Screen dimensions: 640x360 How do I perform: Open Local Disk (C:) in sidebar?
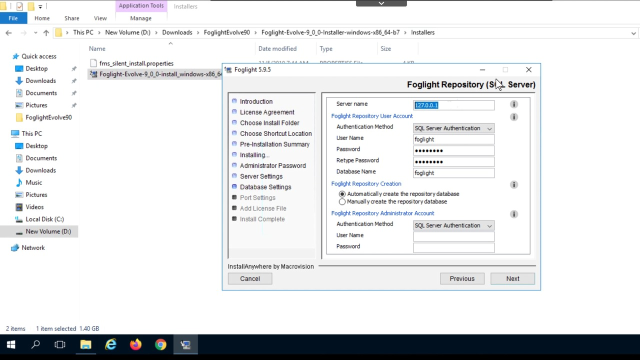(44, 219)
